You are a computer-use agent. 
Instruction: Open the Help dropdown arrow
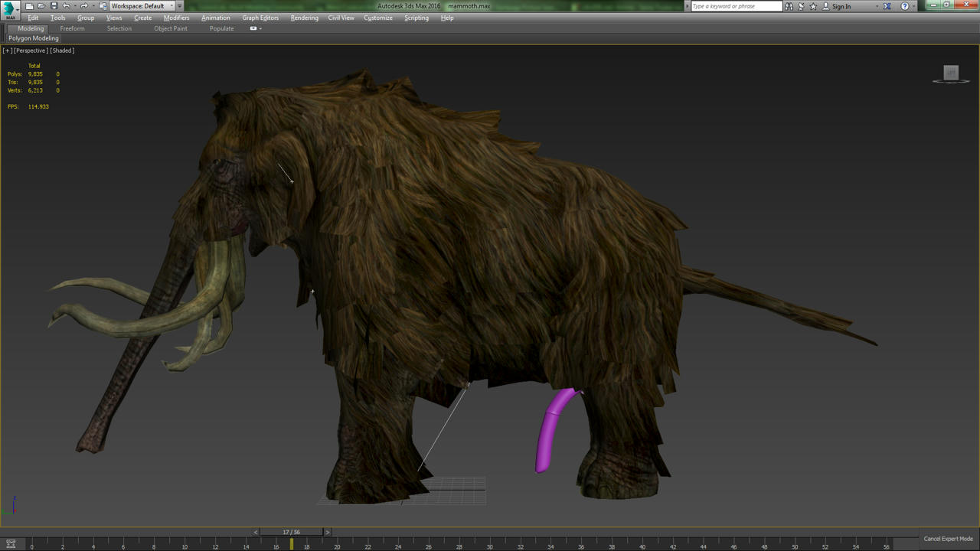913,6
